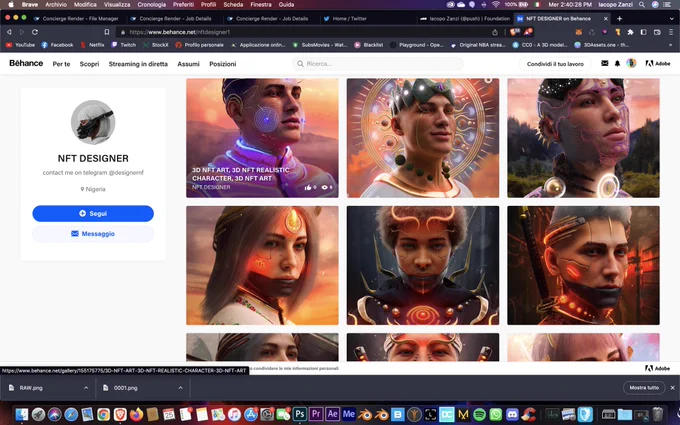Open Brave Rewards triangle icon
Viewport: 680px width, 425px height.
tap(528, 32)
